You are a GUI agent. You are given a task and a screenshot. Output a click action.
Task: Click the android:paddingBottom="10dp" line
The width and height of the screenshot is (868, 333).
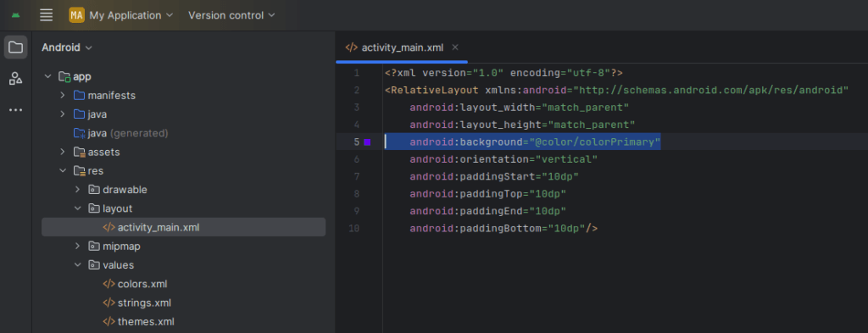504,228
